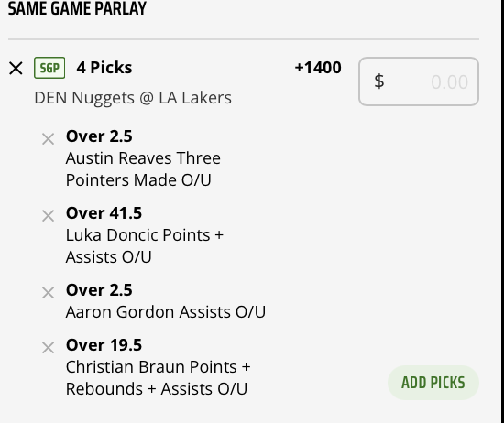Click the dollar sign in wager box
504x423 pixels.
(x=379, y=81)
